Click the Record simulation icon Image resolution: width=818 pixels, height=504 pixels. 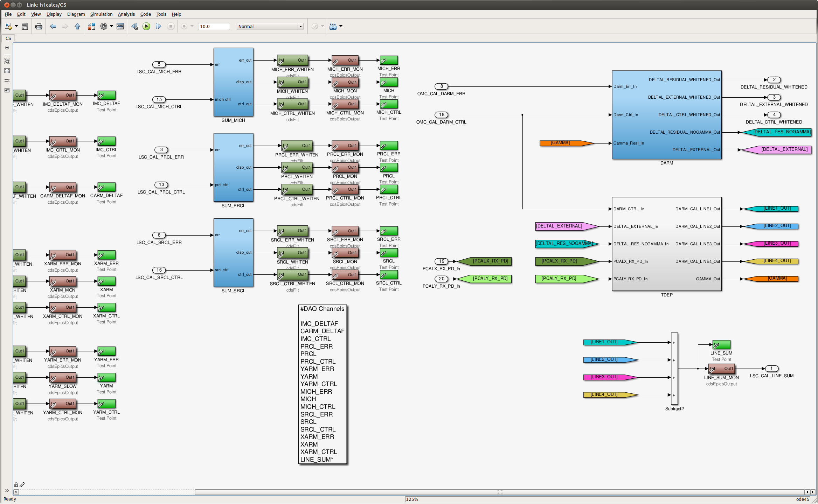click(184, 26)
